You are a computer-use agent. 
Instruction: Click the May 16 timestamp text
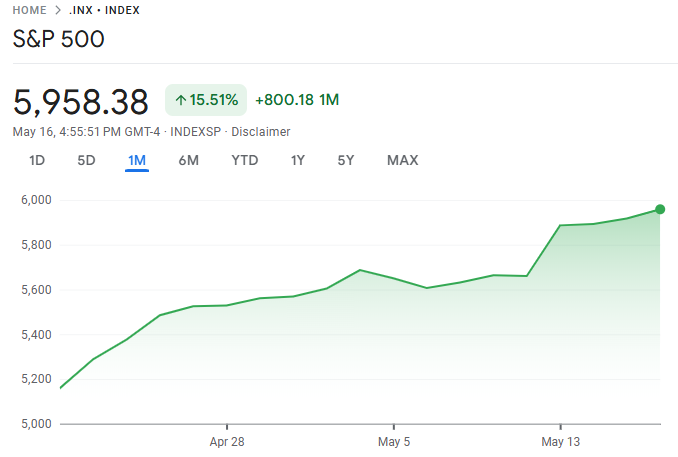[x=86, y=131]
